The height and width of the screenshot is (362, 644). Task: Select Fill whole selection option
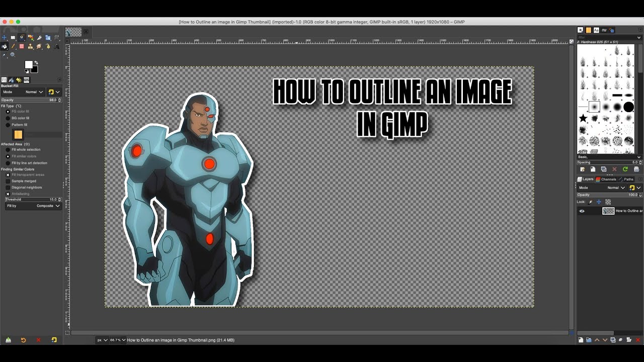click(8, 149)
